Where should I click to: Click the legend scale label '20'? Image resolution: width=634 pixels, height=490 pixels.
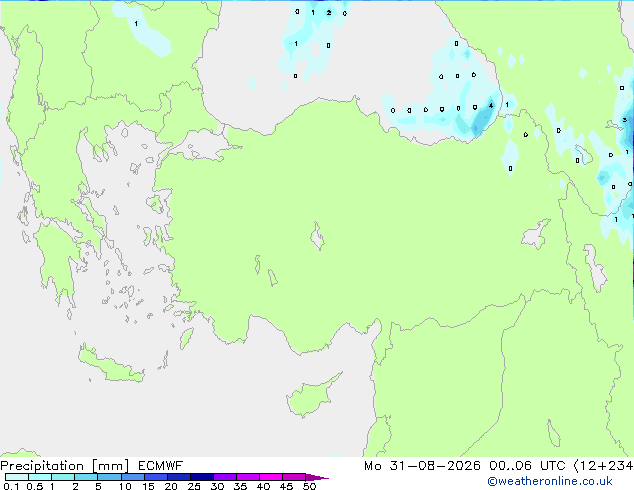[171, 486]
